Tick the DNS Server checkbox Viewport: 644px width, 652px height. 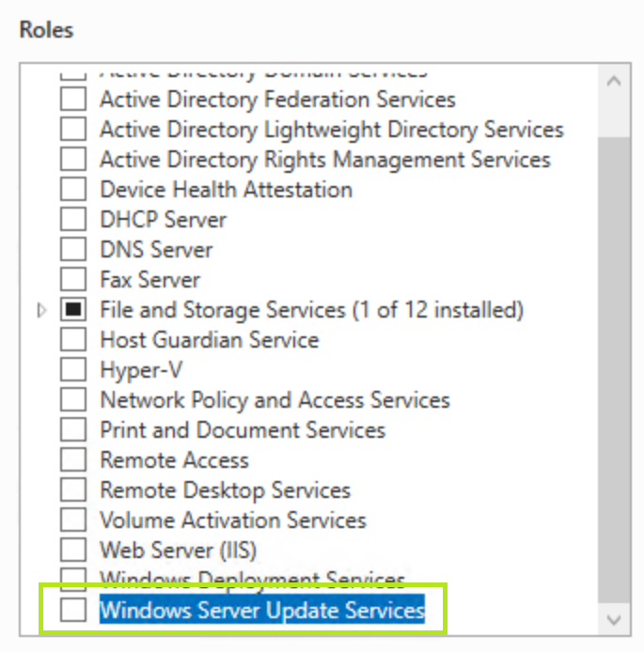[x=73, y=250]
